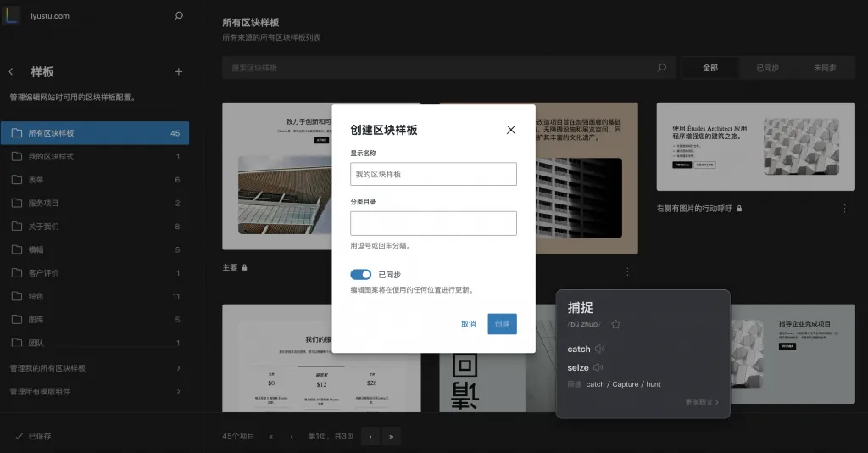Switch to the 未同步 tab
868x453 pixels.
(824, 68)
